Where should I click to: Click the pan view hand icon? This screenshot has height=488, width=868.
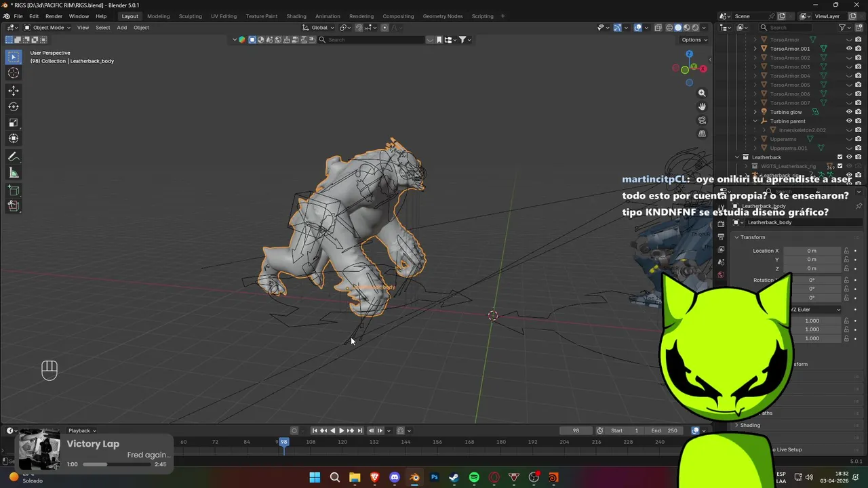702,106
